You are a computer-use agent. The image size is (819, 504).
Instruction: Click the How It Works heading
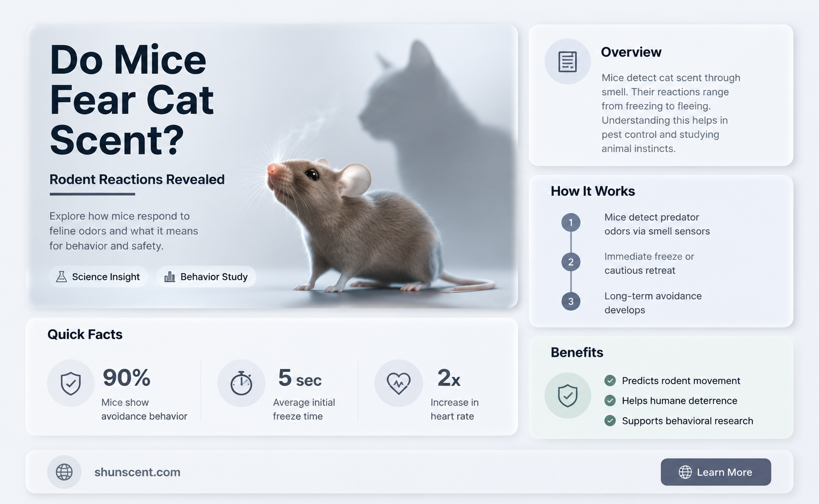(x=593, y=191)
